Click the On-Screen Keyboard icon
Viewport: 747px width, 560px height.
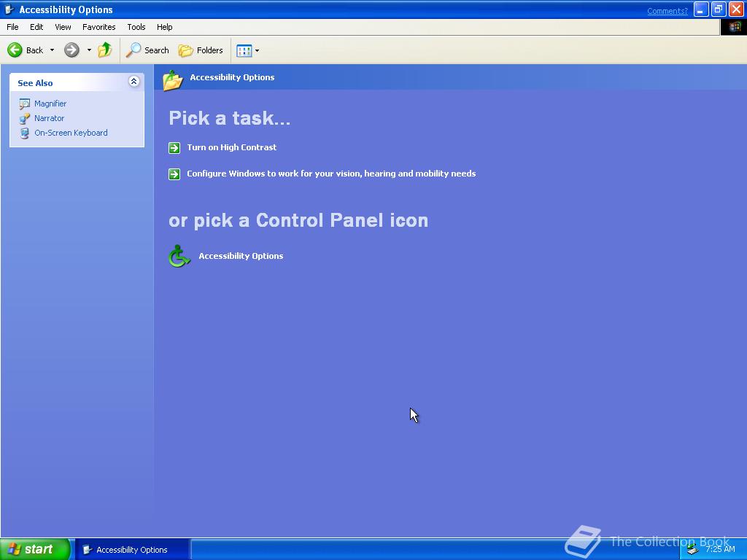point(24,133)
